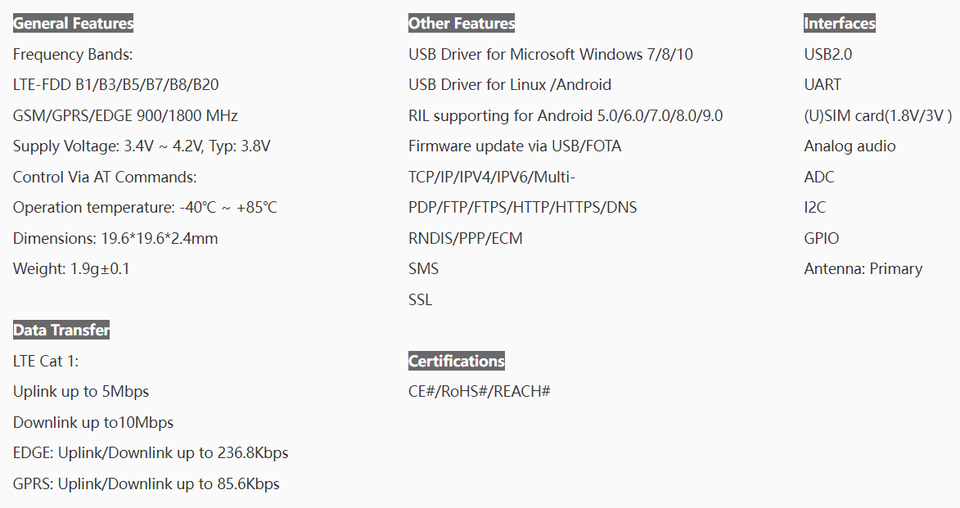Click the Other Features heading
This screenshot has height=508, width=960.
click(x=461, y=23)
